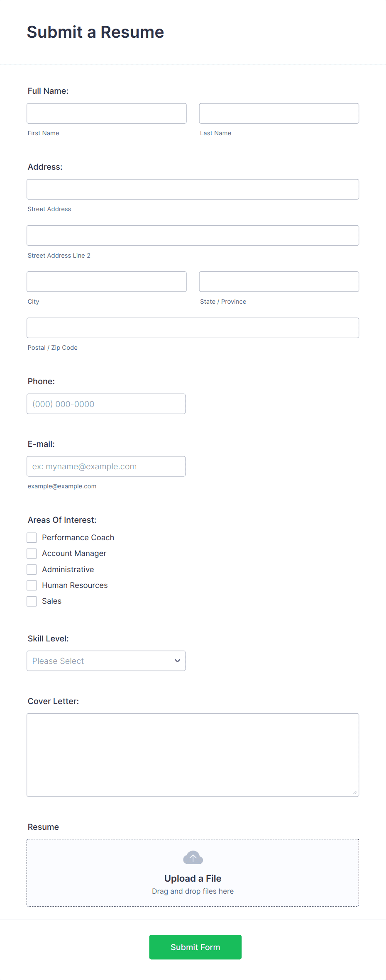Click the Postal / Zip Code field
This screenshot has height=980, width=386.
click(x=193, y=328)
